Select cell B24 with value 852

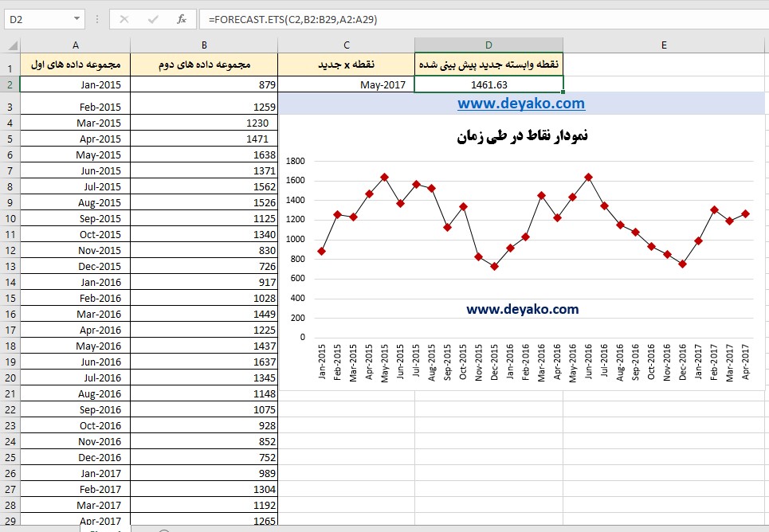click(x=204, y=442)
